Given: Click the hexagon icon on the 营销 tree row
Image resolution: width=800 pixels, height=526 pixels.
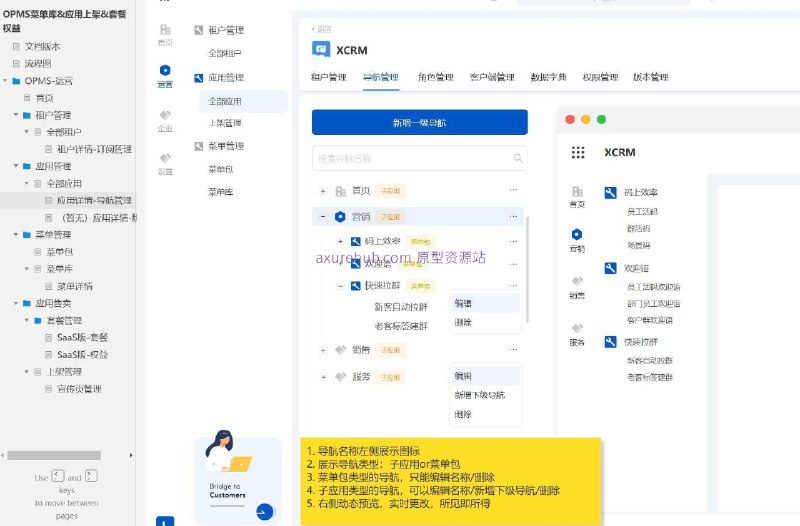Looking at the screenshot, I should point(340,217).
